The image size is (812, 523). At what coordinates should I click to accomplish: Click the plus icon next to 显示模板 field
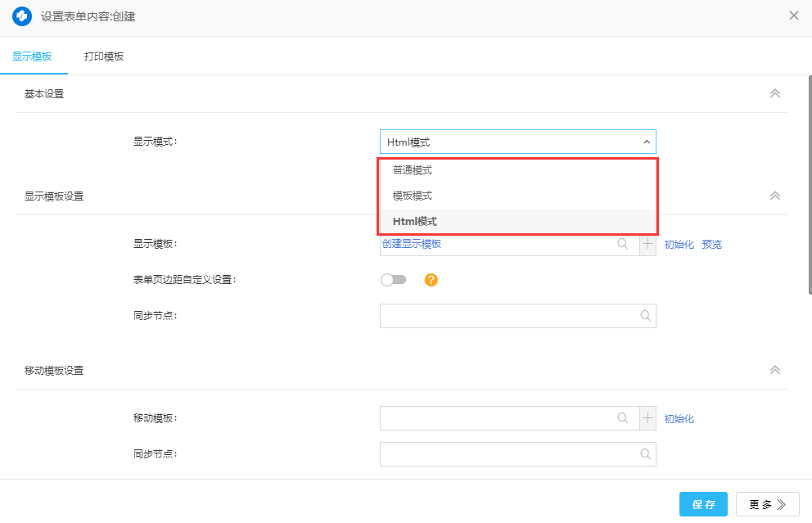[x=647, y=244]
